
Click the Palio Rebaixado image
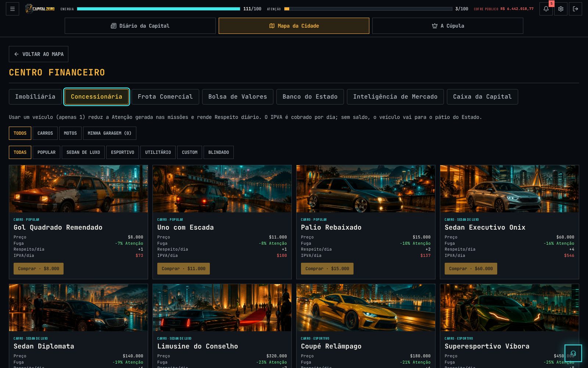click(x=366, y=189)
